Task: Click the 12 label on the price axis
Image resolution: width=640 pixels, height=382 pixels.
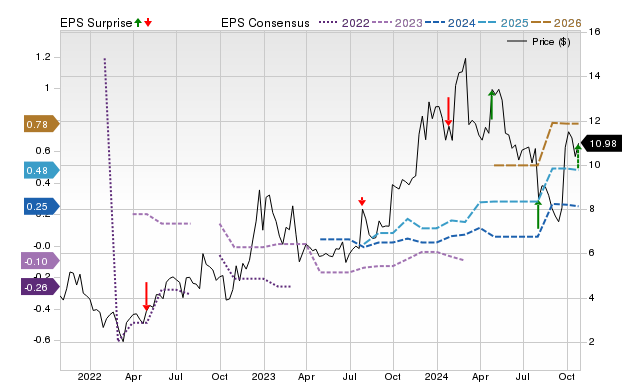Action: 595,120
